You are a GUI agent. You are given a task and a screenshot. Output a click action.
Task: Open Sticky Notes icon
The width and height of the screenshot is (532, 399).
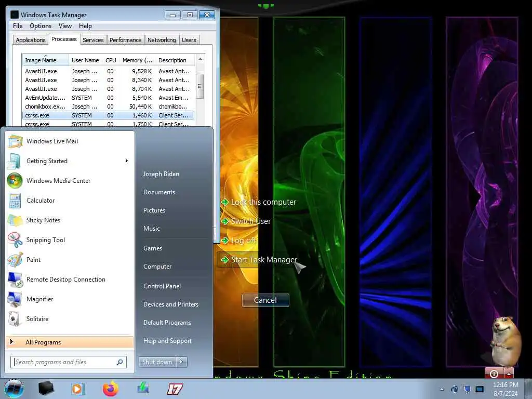point(15,220)
